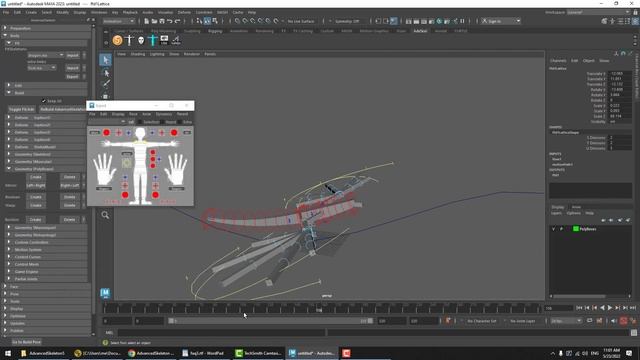Click the loop playback icon
Image resolution: width=640 pixels, height=360 pixels.
click(x=589, y=321)
